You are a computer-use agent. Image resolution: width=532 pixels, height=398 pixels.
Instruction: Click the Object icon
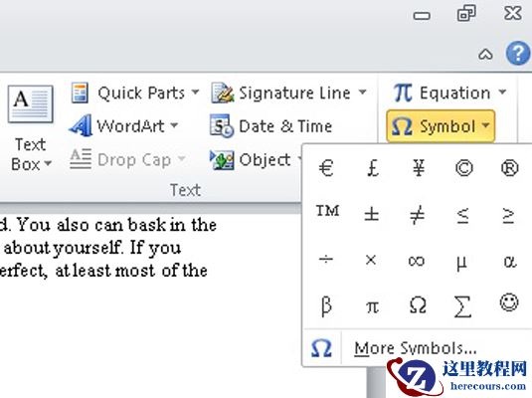click(222, 159)
